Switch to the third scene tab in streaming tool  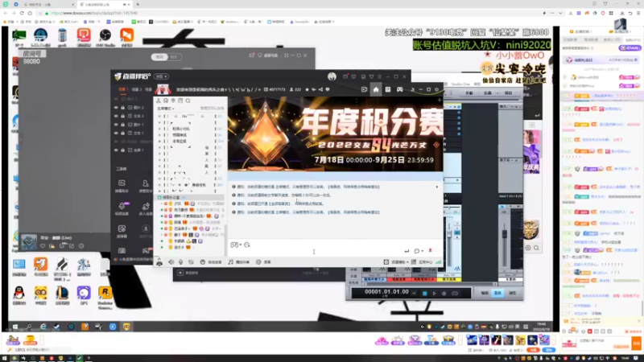tap(148, 89)
